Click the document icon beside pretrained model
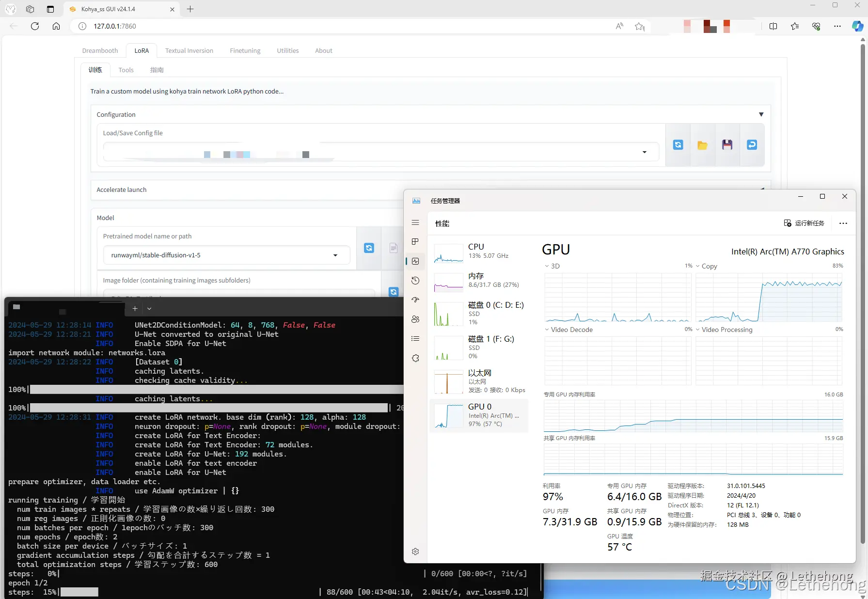The width and height of the screenshot is (868, 599). pyautogui.click(x=394, y=248)
